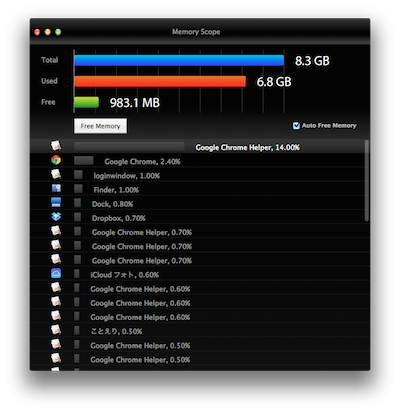Click the green zoom window button
Viewport: 400px width, 412px height.
coord(58,32)
